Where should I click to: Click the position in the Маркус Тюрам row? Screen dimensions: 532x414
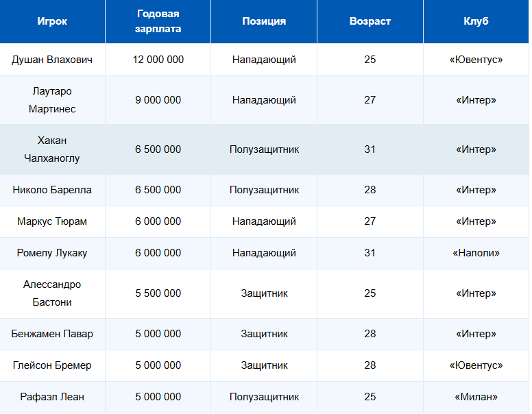tap(264, 221)
